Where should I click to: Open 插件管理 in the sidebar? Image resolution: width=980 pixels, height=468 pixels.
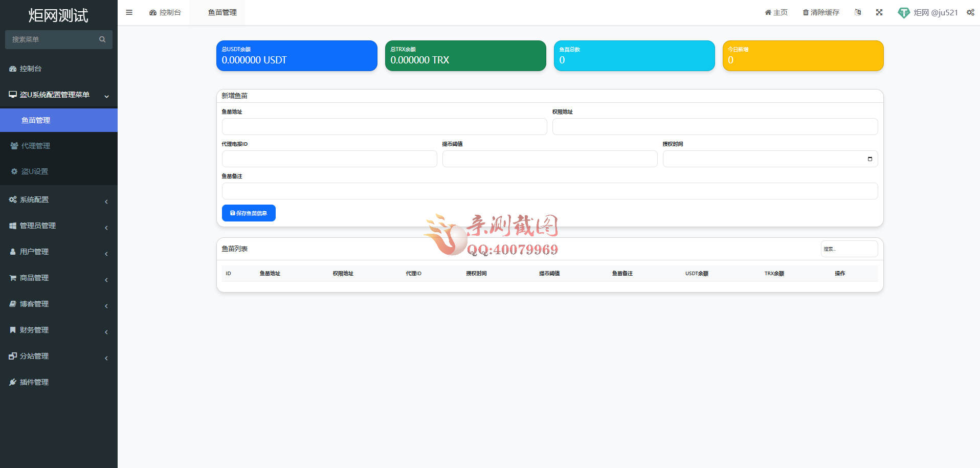pyautogui.click(x=34, y=382)
